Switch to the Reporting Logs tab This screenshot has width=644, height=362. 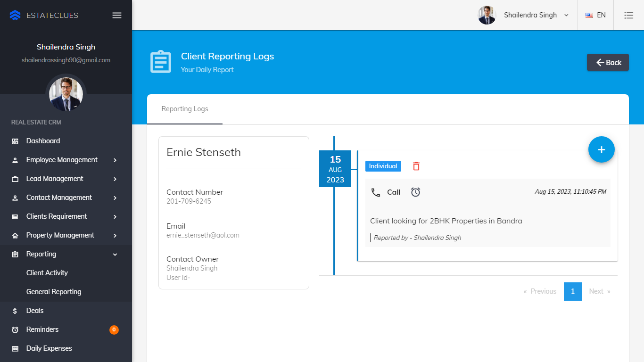click(x=185, y=109)
